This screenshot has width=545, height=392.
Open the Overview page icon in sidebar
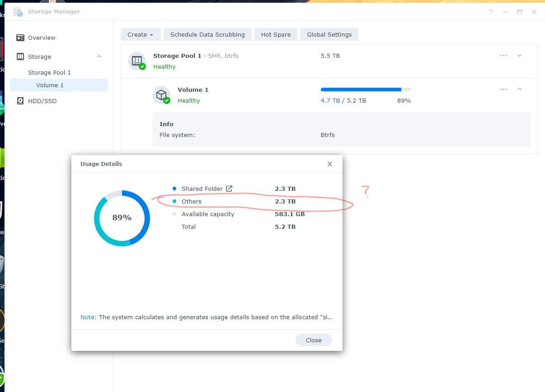pyautogui.click(x=21, y=38)
